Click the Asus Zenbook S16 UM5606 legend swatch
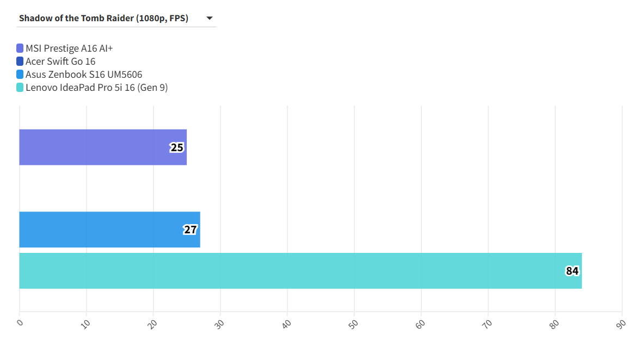The image size is (644, 341). click(x=20, y=75)
